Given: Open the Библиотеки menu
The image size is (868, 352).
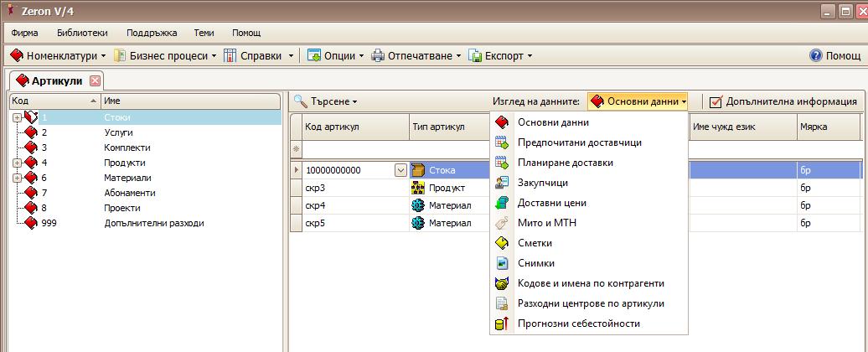Looking at the screenshot, I should [82, 33].
